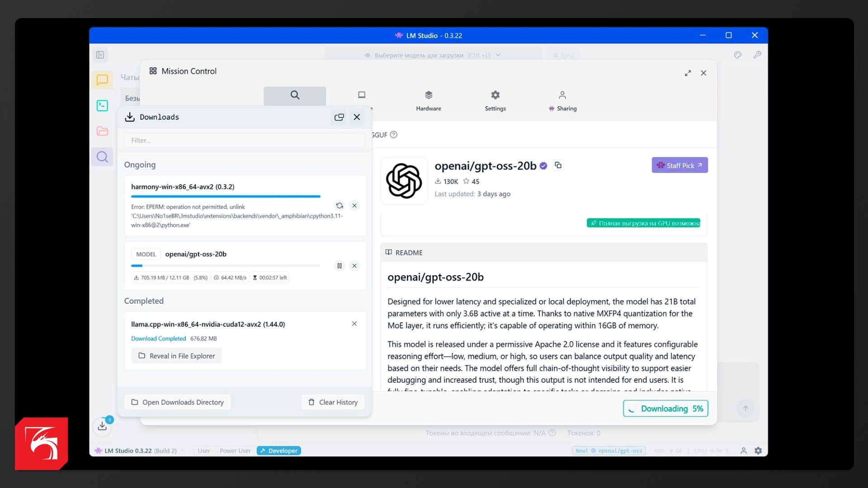Open the Developer terminal sidebar icon
Screen dimensions: 868x488
[102, 106]
